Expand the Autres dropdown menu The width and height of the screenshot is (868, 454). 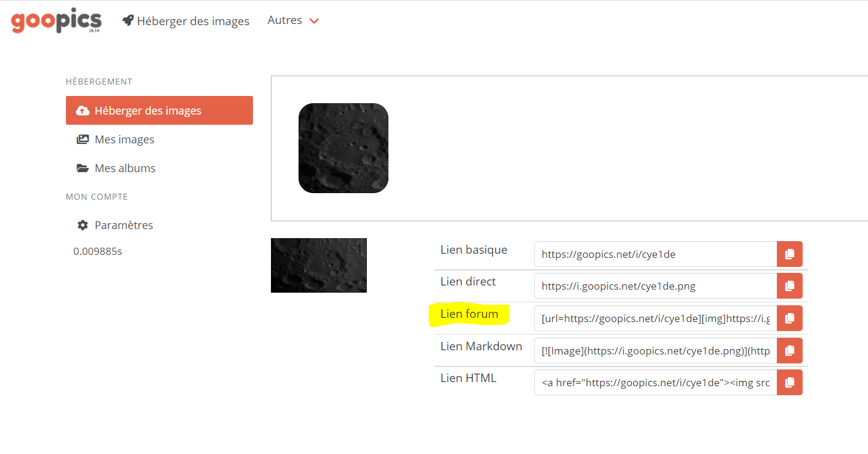pyautogui.click(x=293, y=20)
